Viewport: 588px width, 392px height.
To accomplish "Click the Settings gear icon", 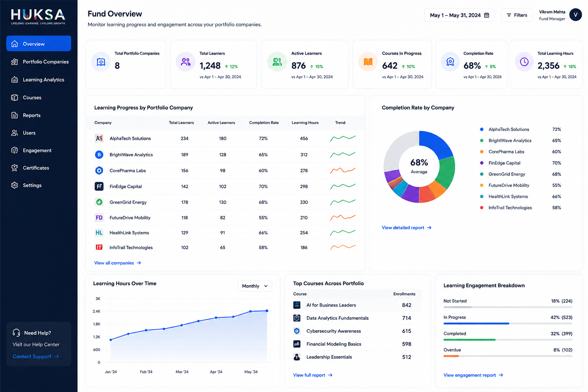I will (15, 185).
